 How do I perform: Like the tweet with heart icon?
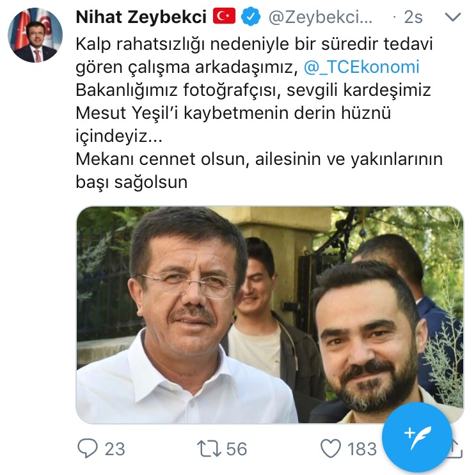pyautogui.click(x=331, y=449)
